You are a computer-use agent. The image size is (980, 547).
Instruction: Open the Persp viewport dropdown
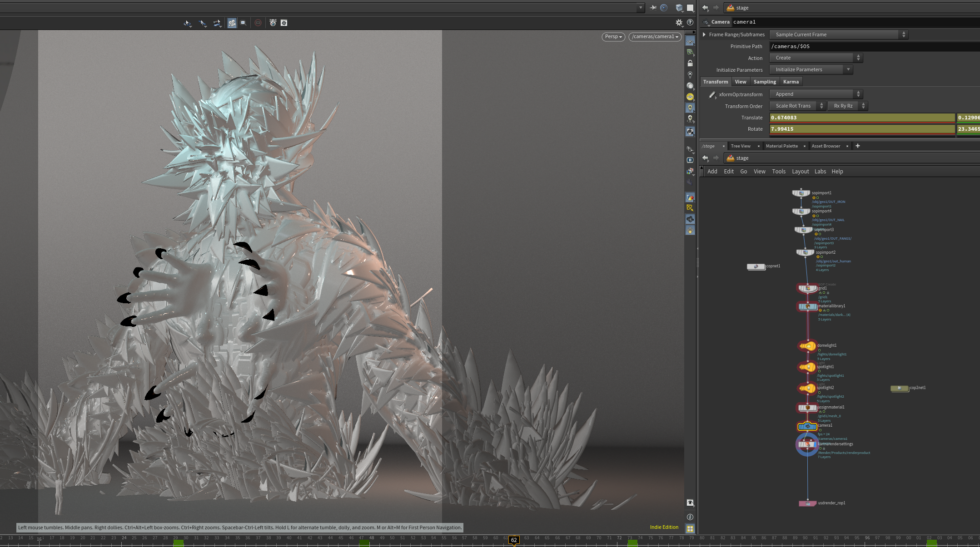point(613,37)
